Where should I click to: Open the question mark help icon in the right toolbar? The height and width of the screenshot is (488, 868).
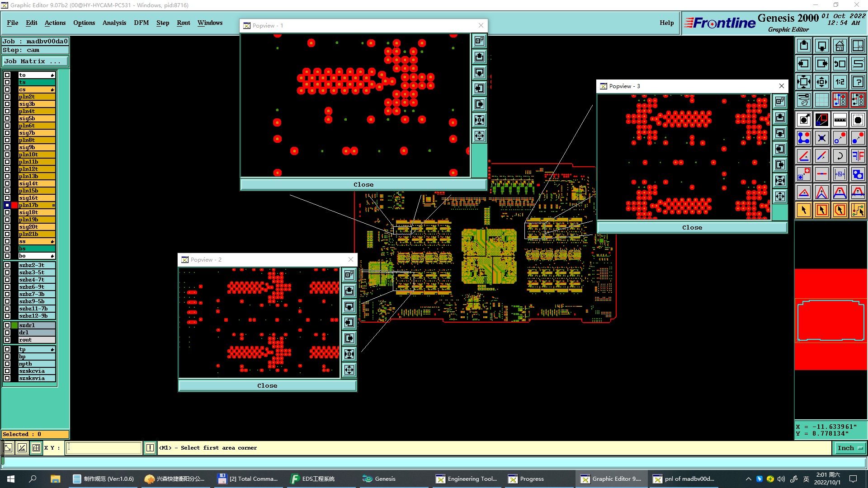pos(858,82)
